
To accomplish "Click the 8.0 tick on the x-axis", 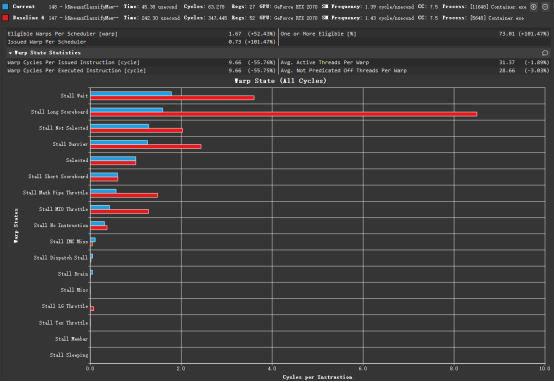I will (x=454, y=369).
